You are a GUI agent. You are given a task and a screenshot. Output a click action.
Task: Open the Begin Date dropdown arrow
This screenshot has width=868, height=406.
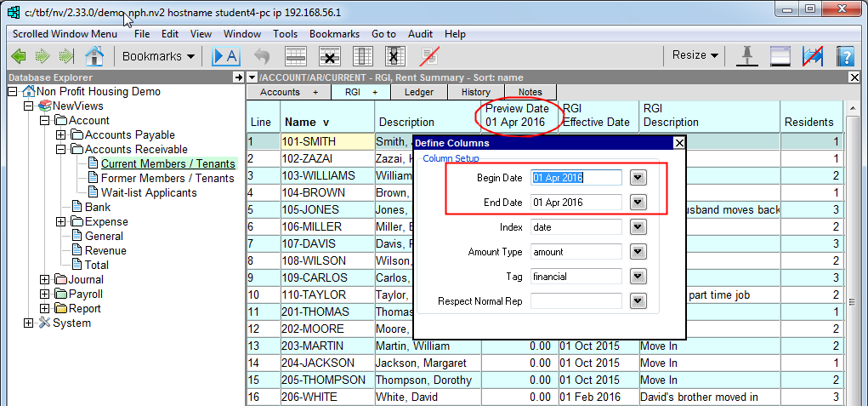pos(638,178)
